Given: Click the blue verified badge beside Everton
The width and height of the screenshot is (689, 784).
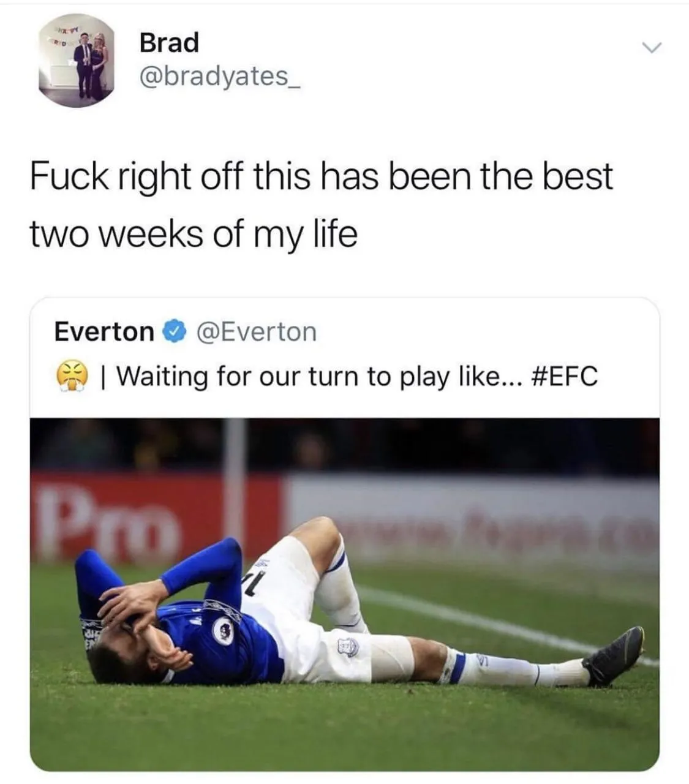Looking at the screenshot, I should pos(173,332).
